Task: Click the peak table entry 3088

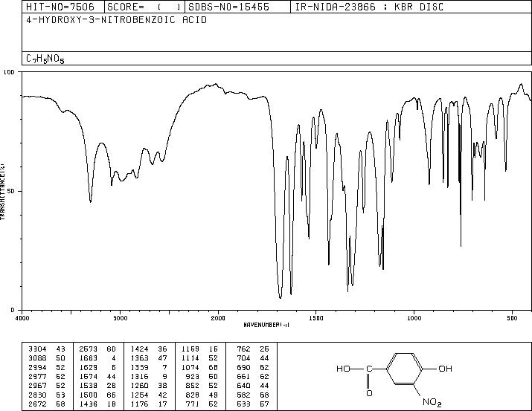Action: [37, 358]
